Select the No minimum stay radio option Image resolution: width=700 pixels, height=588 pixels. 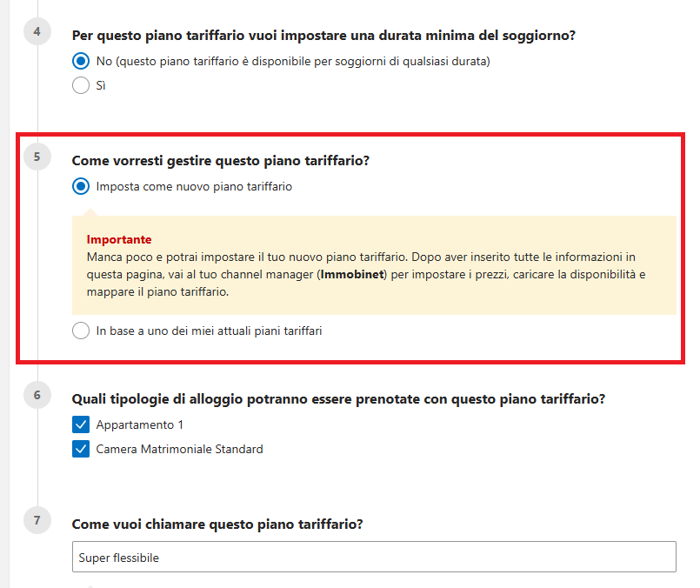81,61
